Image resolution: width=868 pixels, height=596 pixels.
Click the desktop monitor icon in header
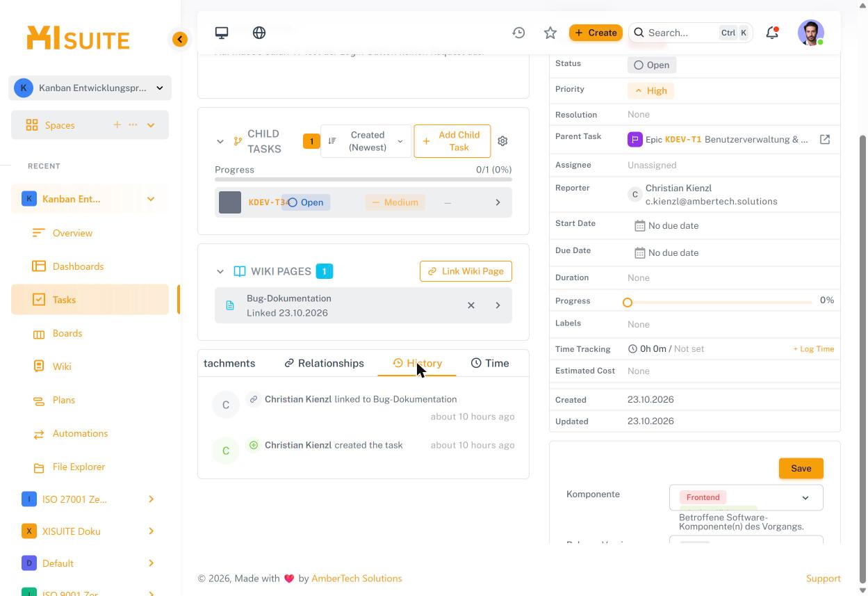[222, 33]
